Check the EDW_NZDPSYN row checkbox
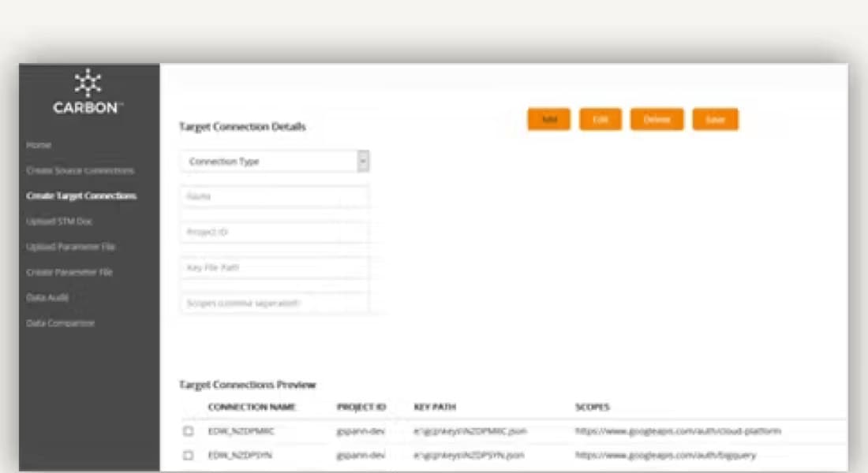 pyautogui.click(x=189, y=456)
